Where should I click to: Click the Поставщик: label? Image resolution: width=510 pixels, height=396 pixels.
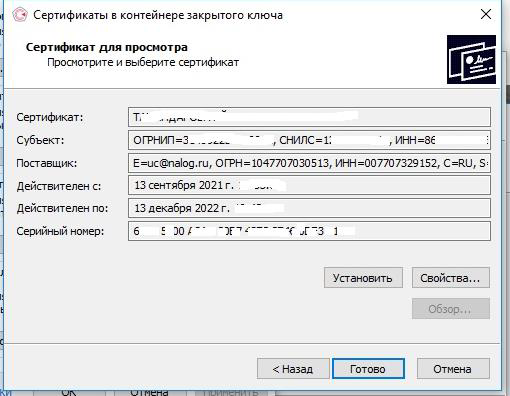tap(47, 163)
